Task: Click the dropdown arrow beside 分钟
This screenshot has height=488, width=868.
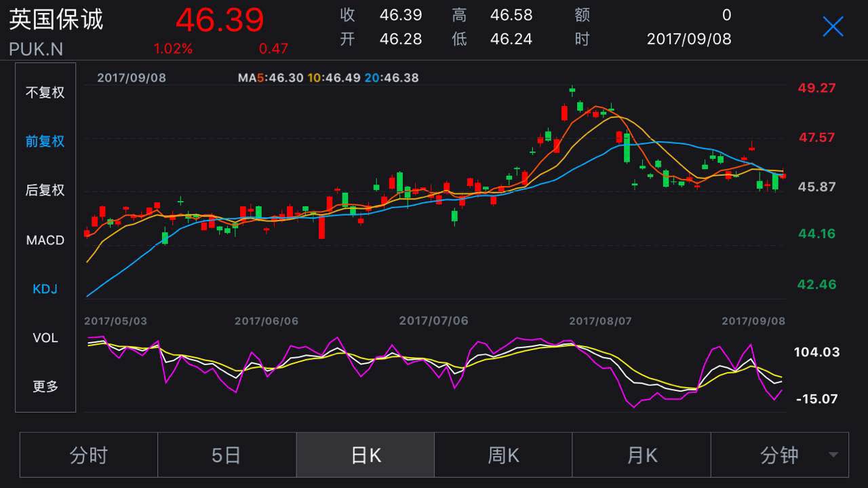Action: [833, 455]
